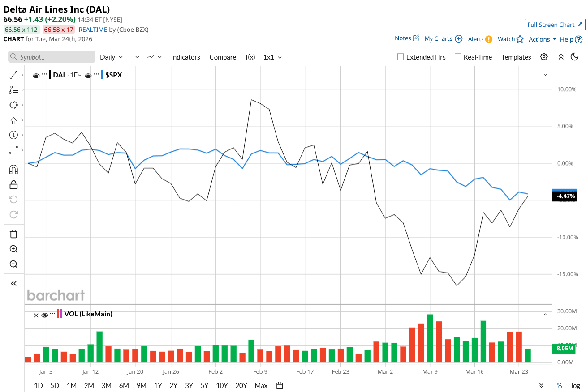Viewport: 586px width, 392px height.
Task: Select the up arrow marker tool
Action: [x=13, y=120]
